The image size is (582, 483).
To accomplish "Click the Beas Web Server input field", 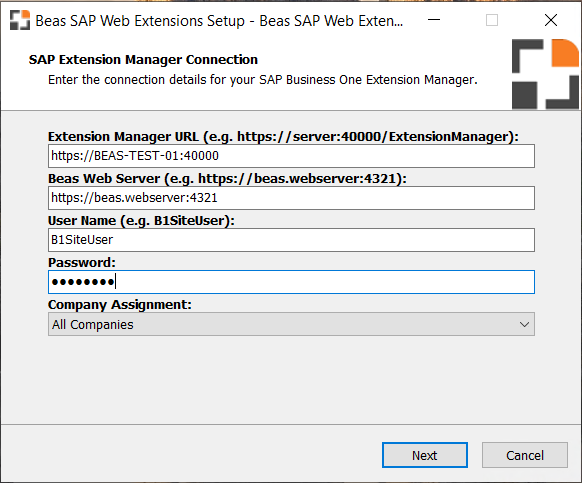I will [291, 198].
